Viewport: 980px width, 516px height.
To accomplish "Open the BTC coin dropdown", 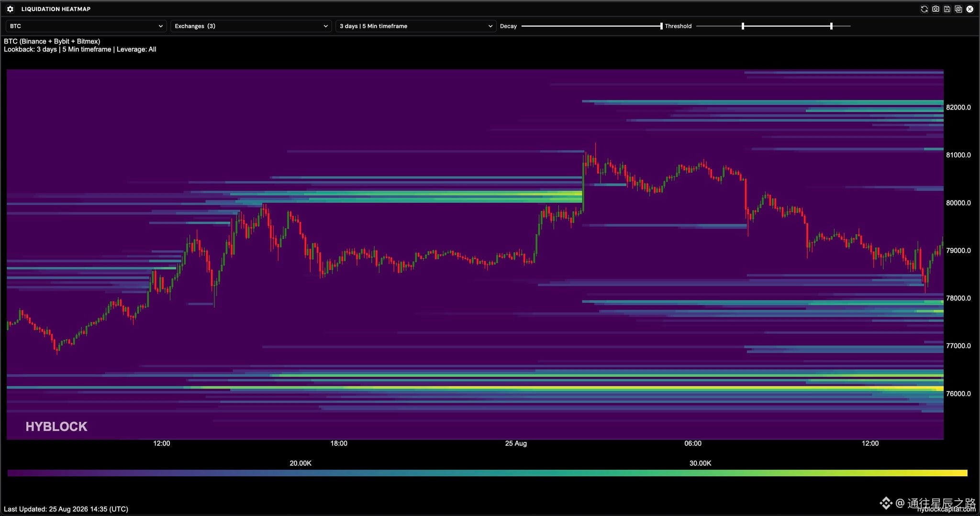I will point(86,26).
